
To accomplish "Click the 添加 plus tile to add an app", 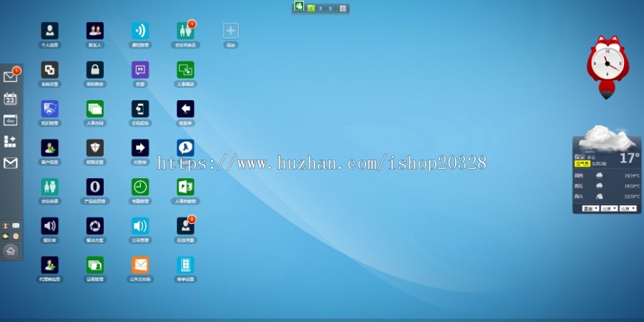I will click(x=231, y=31).
